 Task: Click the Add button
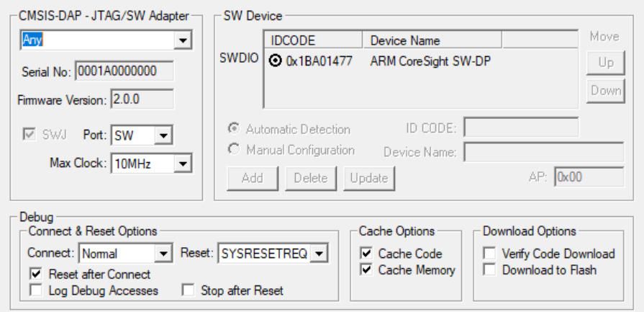click(x=253, y=178)
